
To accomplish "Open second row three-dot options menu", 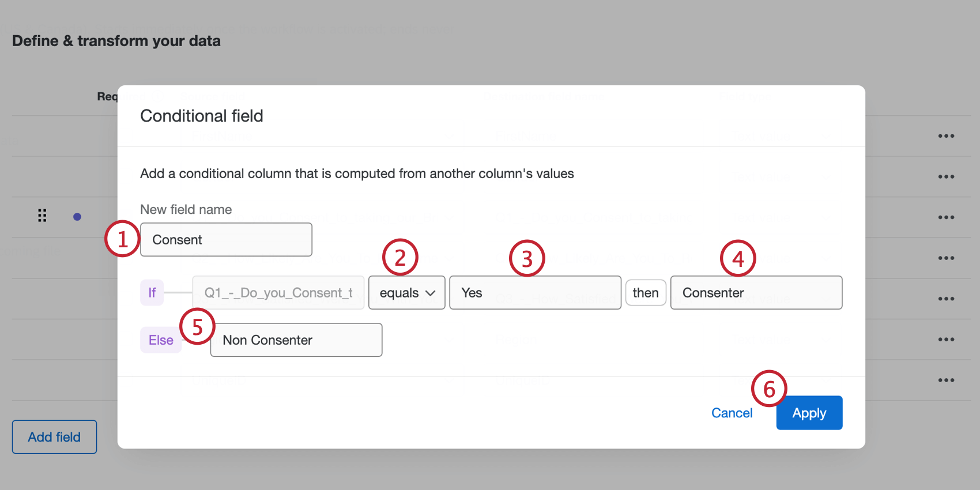I will point(946,177).
